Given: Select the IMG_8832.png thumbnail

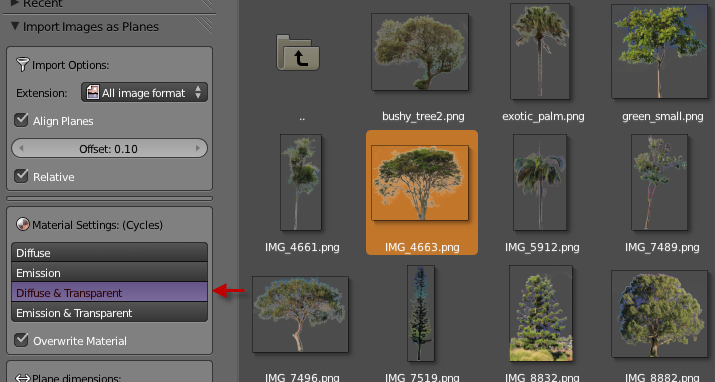Looking at the screenshot, I should pyautogui.click(x=541, y=313).
